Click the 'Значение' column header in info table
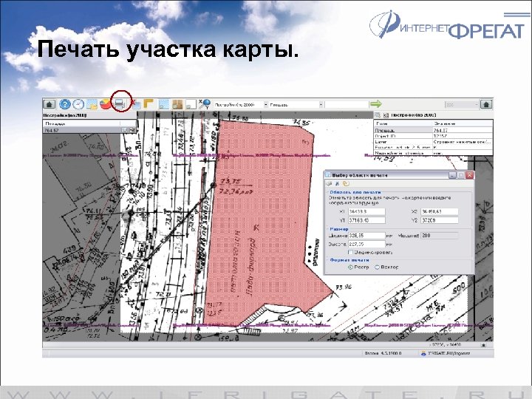The image size is (532, 399). (462, 124)
